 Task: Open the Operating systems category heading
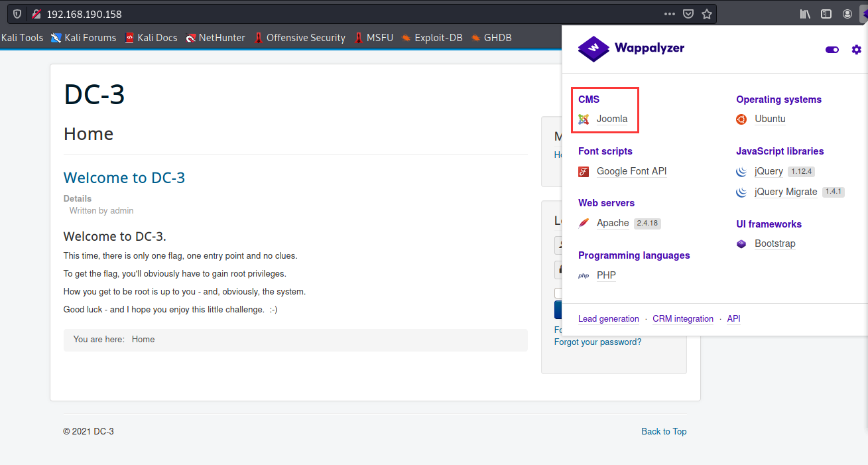778,100
